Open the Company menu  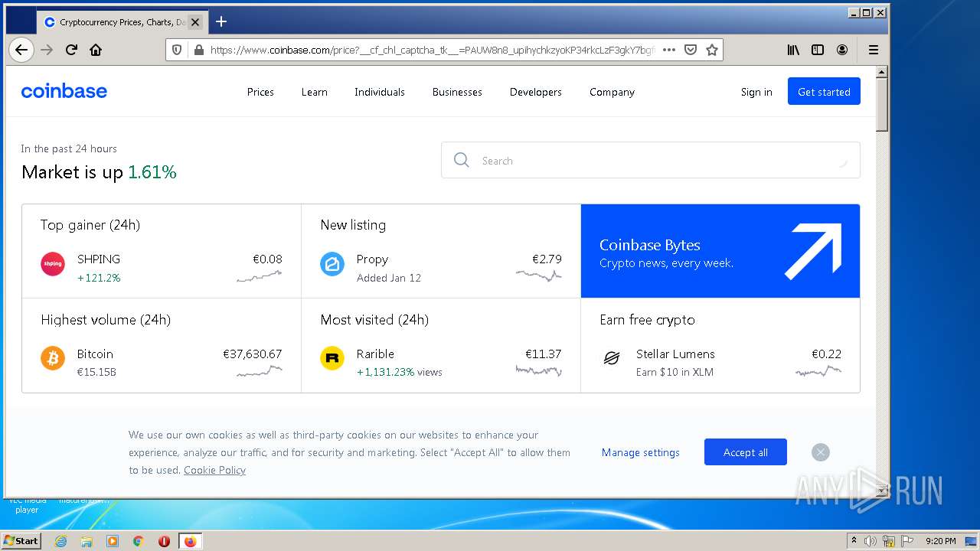(612, 92)
